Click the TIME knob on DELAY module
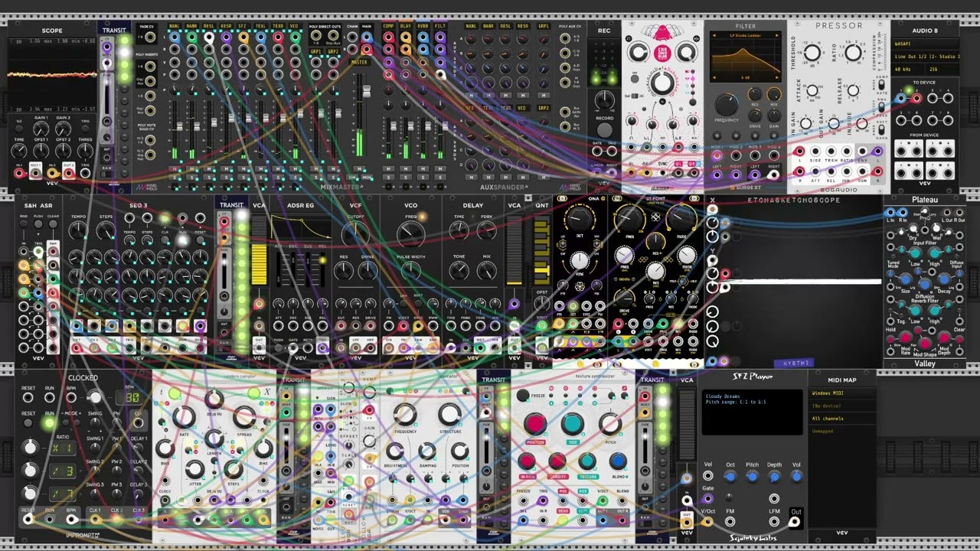Image resolution: width=980 pixels, height=551 pixels. click(459, 232)
